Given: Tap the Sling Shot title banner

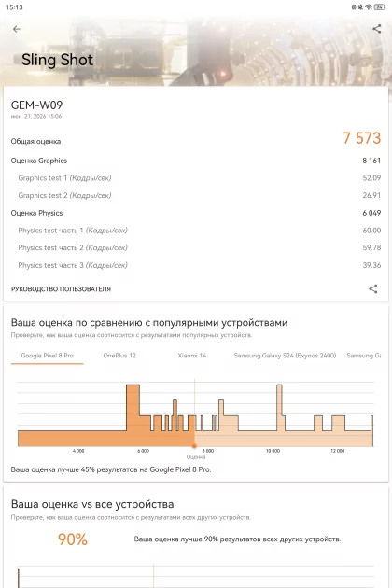Looking at the screenshot, I should (57, 60).
